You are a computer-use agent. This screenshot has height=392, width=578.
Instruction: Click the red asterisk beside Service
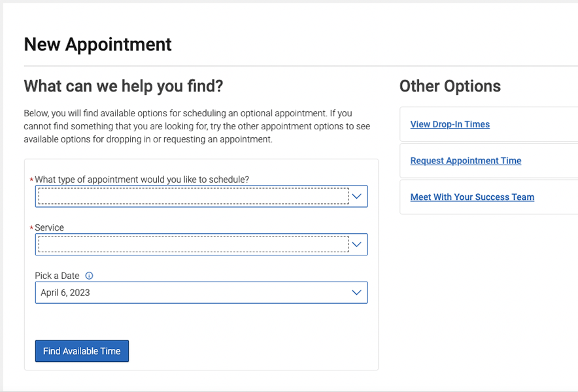point(31,229)
